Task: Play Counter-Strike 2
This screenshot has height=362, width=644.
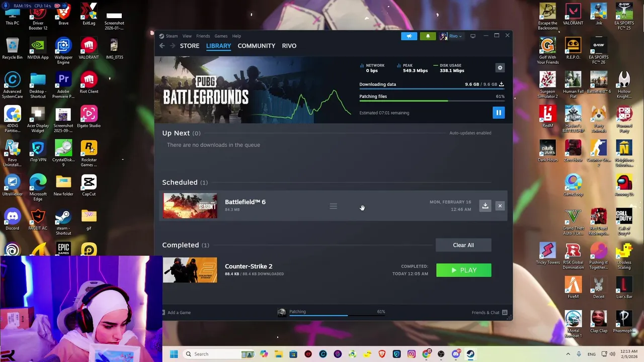Action: (463, 270)
